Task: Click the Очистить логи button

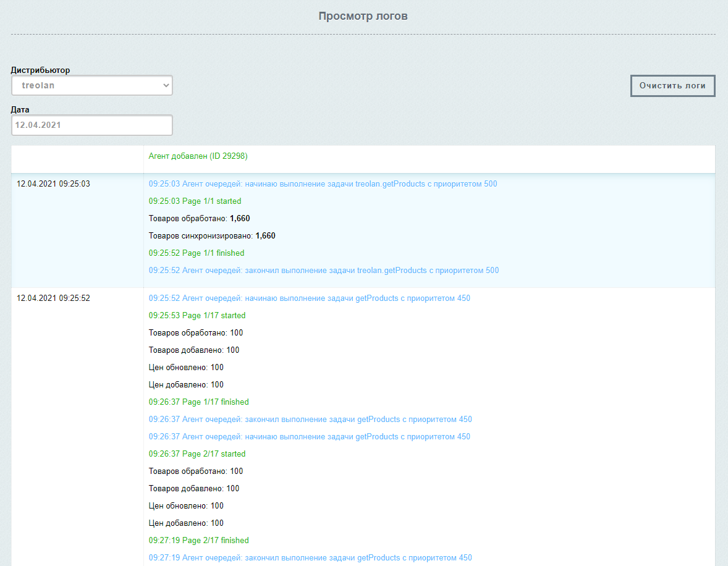Action: point(672,86)
